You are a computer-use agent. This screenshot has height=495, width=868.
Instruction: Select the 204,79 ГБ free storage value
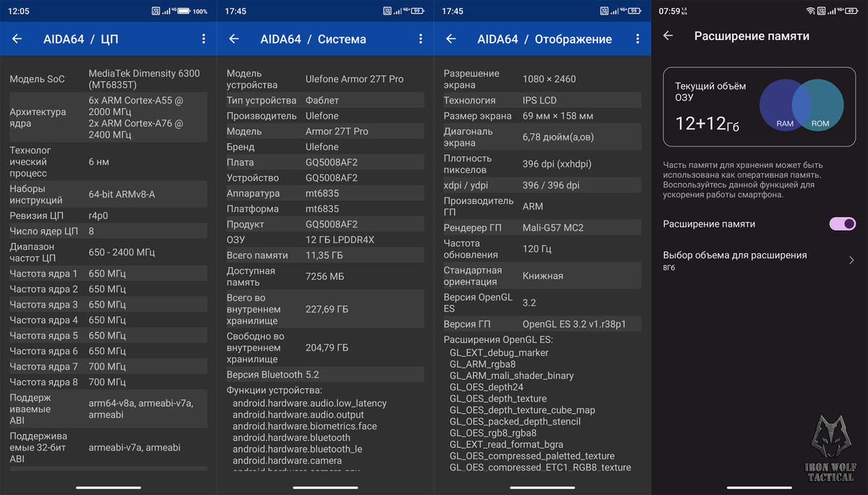[327, 347]
